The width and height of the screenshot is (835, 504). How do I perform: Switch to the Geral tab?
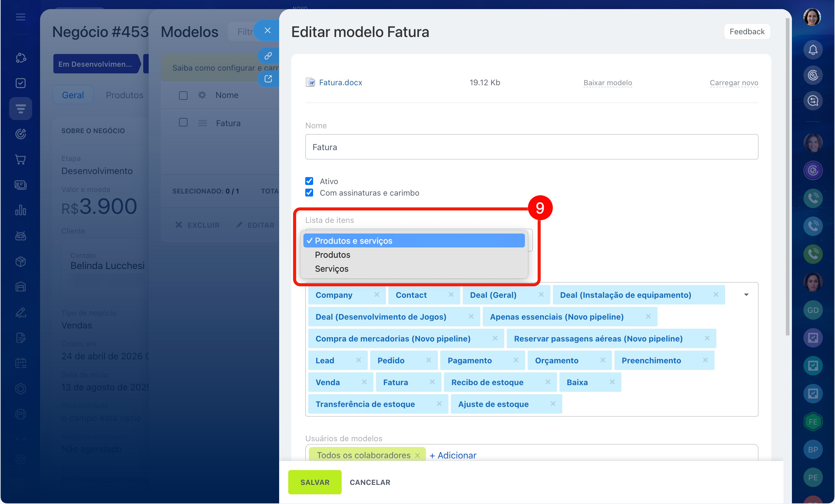point(73,95)
